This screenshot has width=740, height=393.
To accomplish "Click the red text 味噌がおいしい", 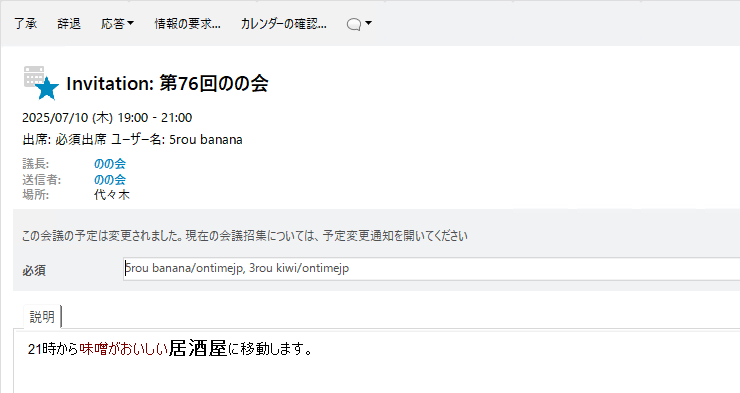I will click(124, 349).
